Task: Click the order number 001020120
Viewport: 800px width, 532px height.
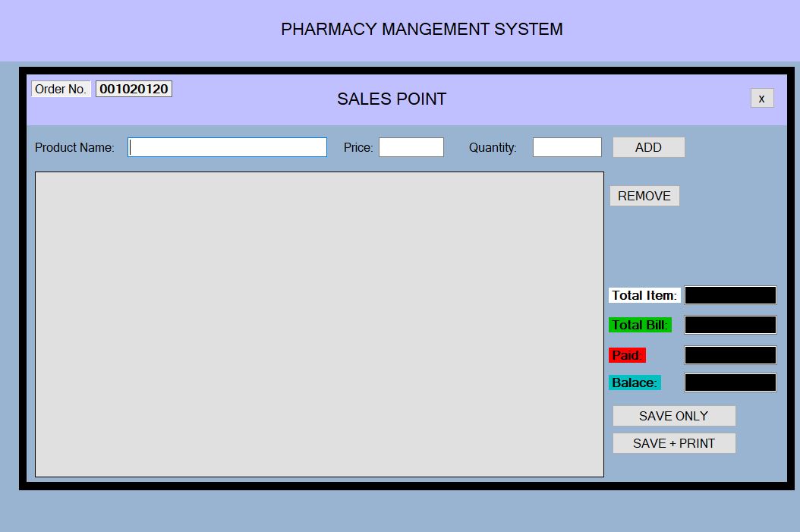Action: pos(134,89)
